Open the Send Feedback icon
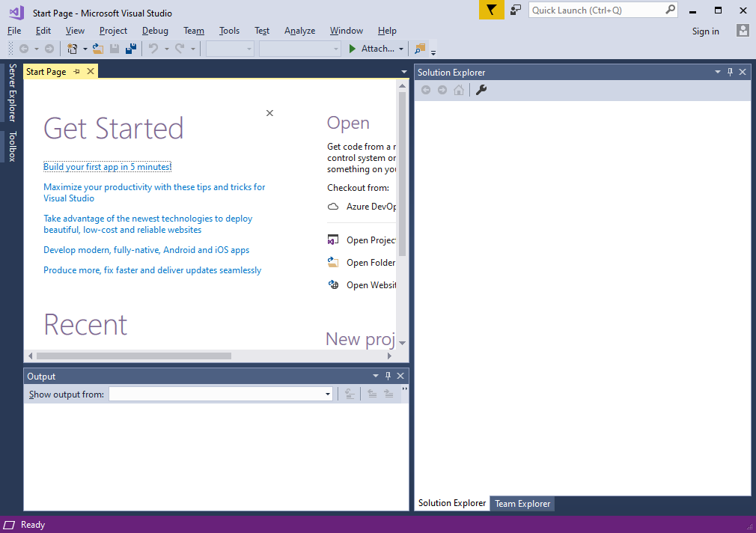This screenshot has height=533, width=756. (516, 10)
